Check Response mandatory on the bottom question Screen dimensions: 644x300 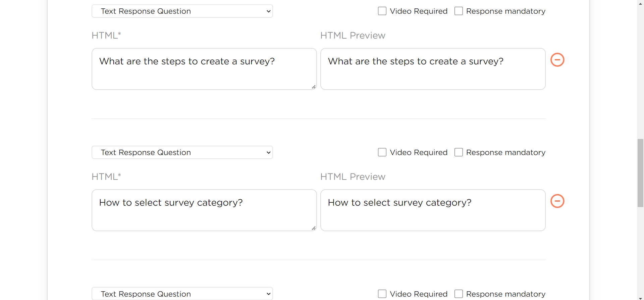tap(459, 294)
